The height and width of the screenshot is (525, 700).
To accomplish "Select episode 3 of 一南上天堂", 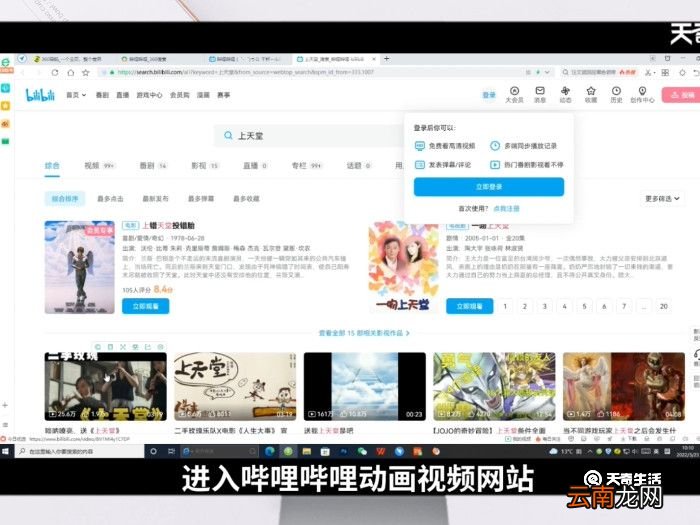I will (x=545, y=306).
